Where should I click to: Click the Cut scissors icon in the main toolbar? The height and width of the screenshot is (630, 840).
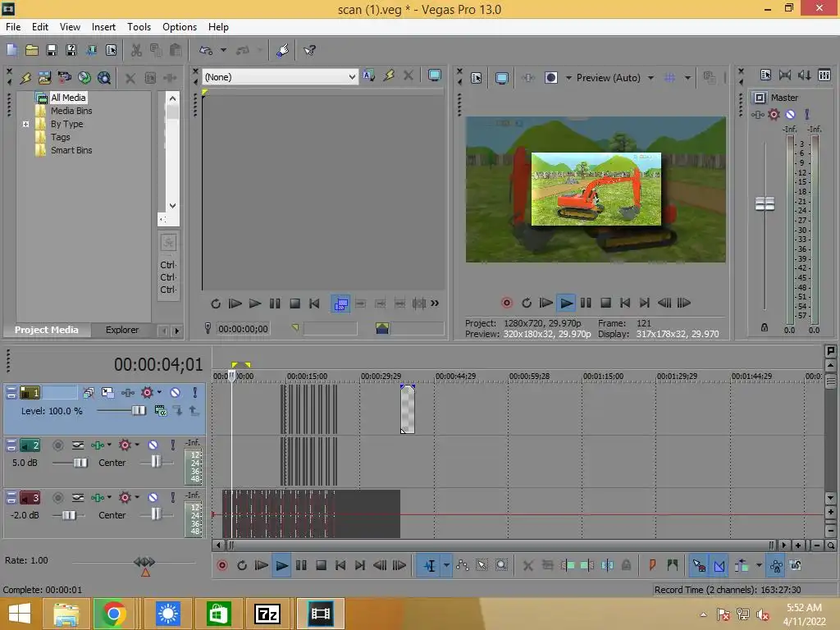pyautogui.click(x=137, y=50)
